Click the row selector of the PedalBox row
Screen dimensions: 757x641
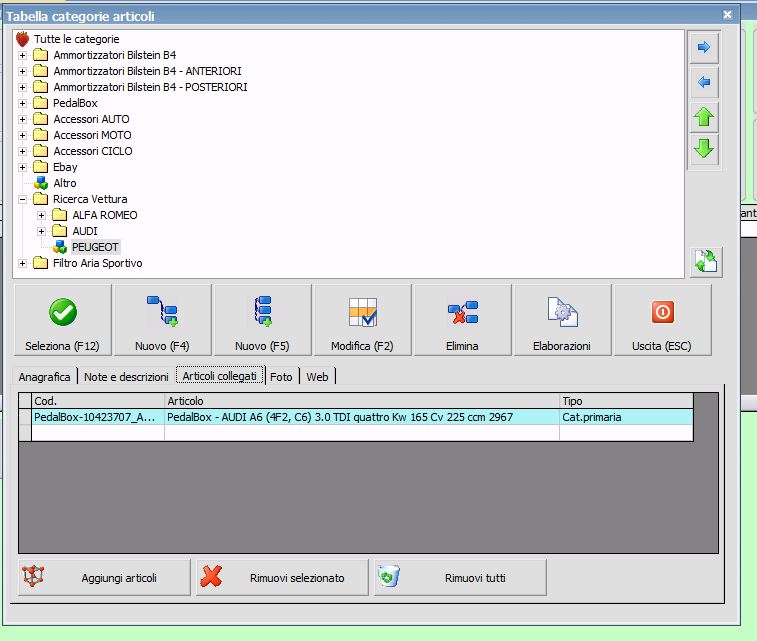[25, 417]
